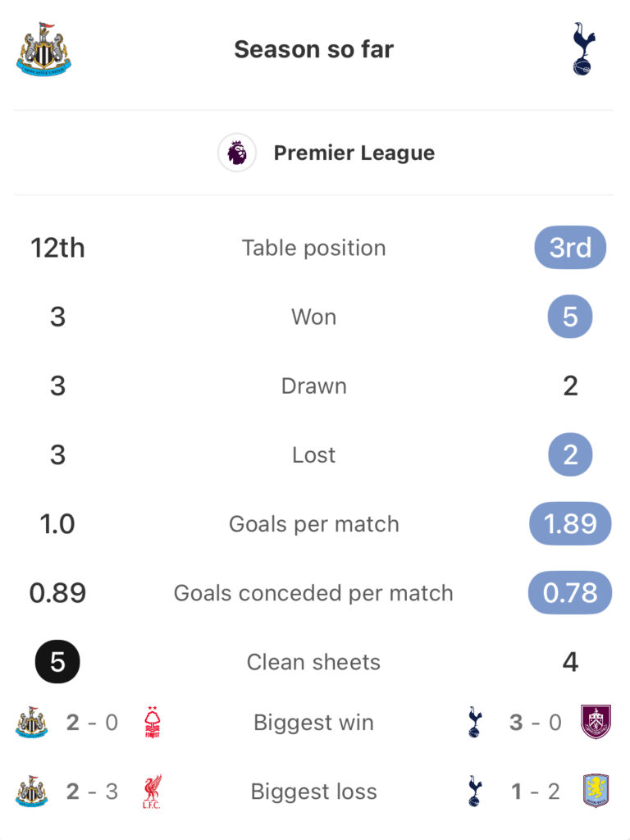
Task: Click the Premier League lion logo
Action: [237, 153]
